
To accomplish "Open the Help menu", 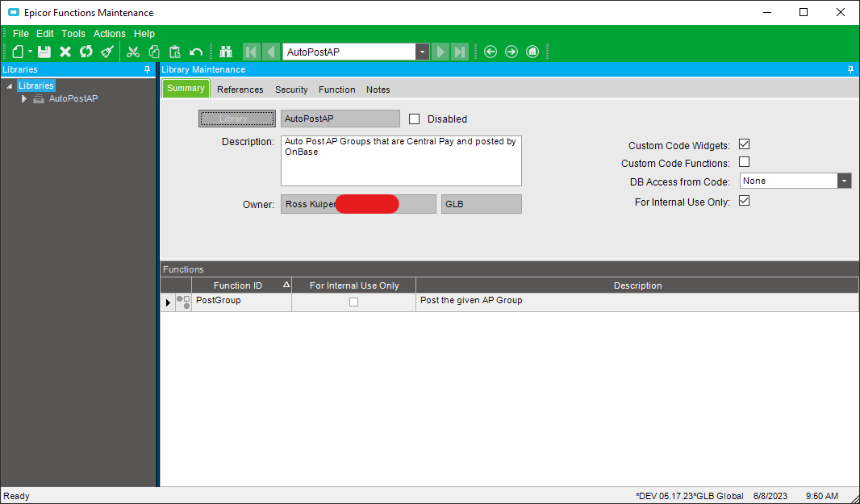I will coord(144,33).
